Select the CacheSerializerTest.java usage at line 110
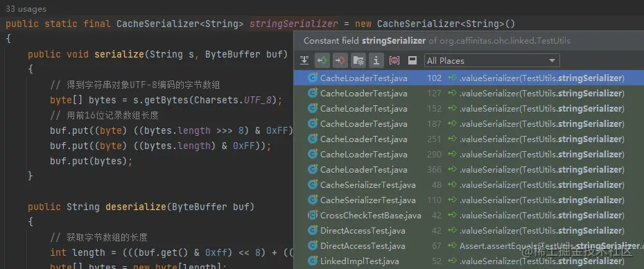The image size is (644, 269). (x=469, y=200)
